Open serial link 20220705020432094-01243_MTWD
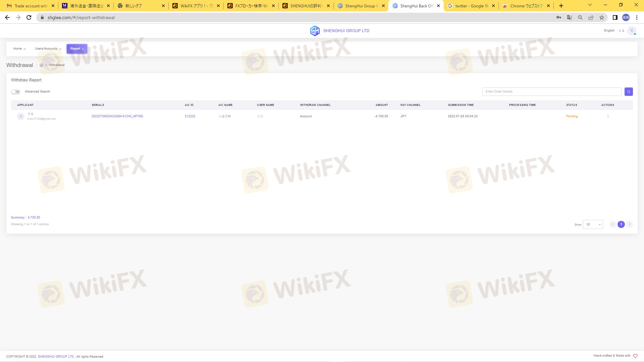The image size is (644, 362). (x=117, y=116)
